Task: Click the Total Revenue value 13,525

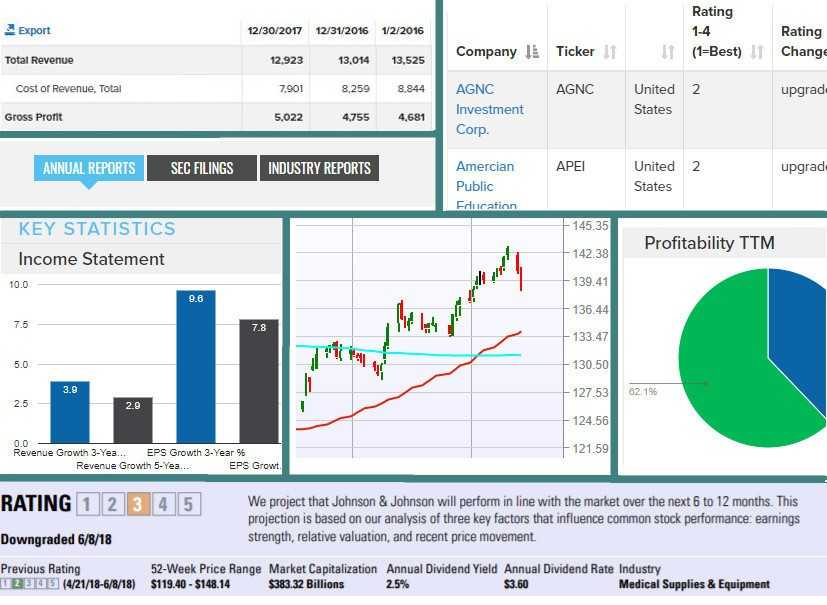Action: point(408,60)
